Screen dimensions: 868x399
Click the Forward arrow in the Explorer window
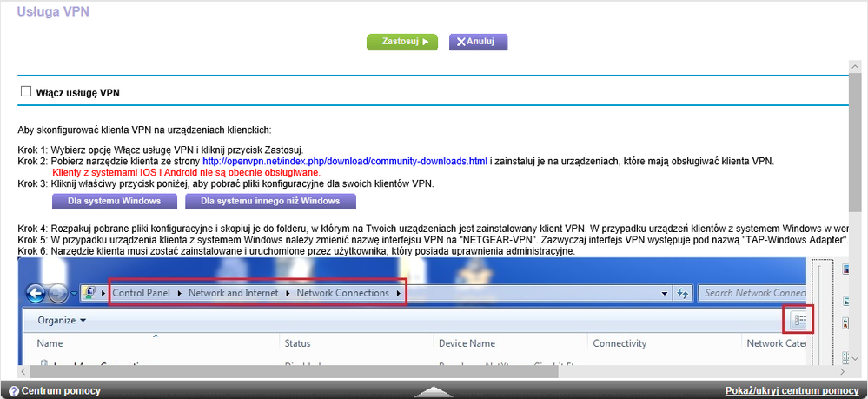click(x=59, y=293)
